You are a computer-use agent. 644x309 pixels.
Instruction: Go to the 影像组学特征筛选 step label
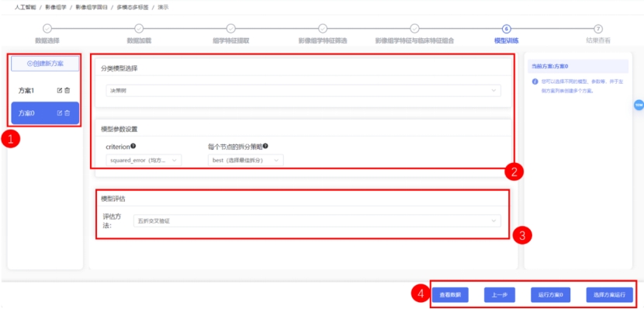pos(323,40)
